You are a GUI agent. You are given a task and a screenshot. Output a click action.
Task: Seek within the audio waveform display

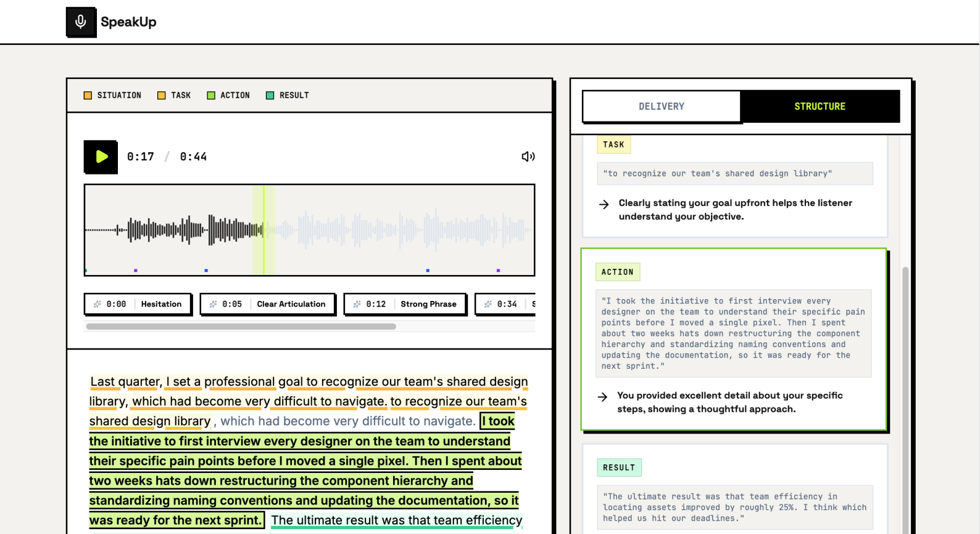pyautogui.click(x=309, y=230)
